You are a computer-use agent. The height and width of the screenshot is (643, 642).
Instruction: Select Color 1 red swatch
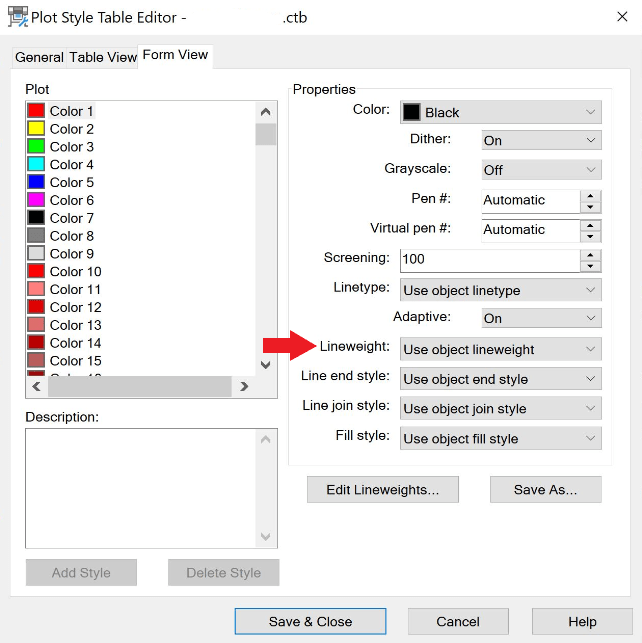click(36, 111)
